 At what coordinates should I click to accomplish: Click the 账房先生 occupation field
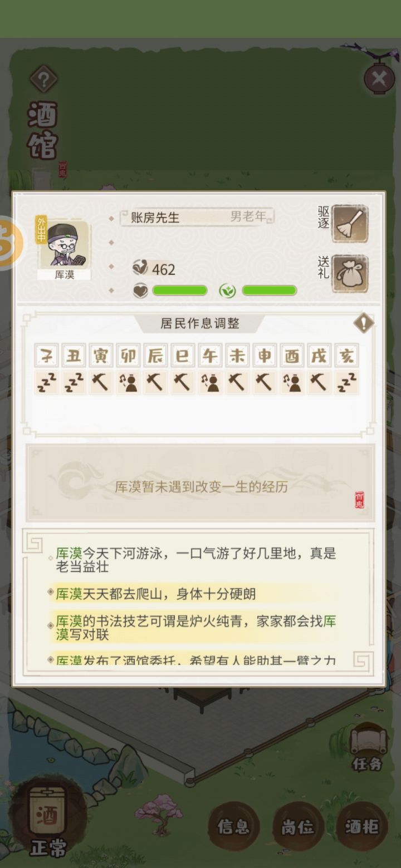click(198, 217)
